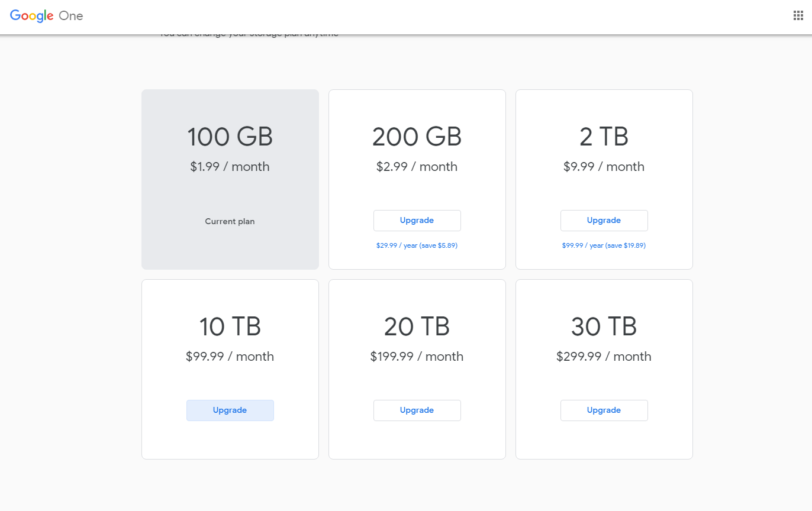Select the 2 TB plan heading
812x511 pixels.
pos(604,136)
